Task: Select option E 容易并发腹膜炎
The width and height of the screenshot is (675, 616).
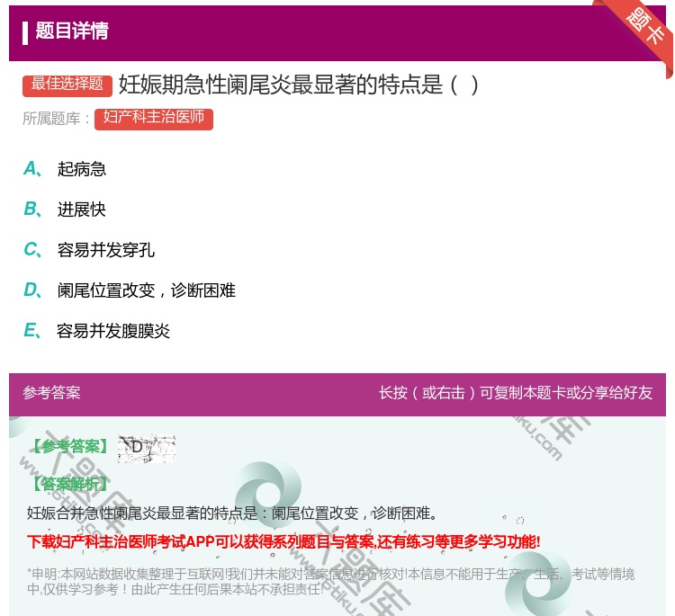Action: [97, 331]
